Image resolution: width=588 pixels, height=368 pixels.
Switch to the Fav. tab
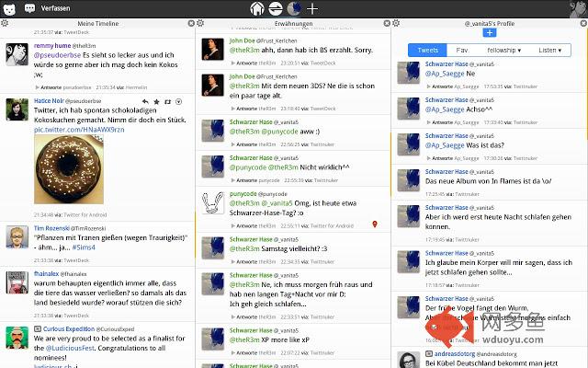pyautogui.click(x=462, y=50)
